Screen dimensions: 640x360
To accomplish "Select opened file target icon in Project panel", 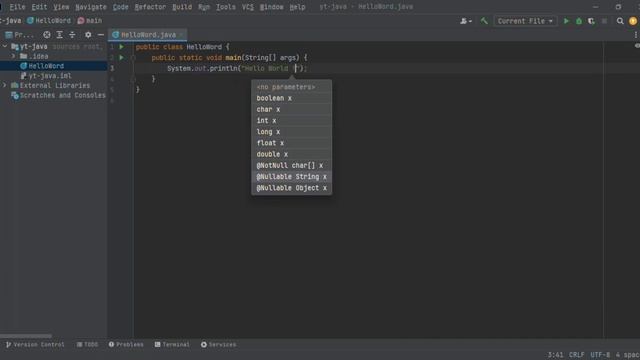I will tap(47, 35).
